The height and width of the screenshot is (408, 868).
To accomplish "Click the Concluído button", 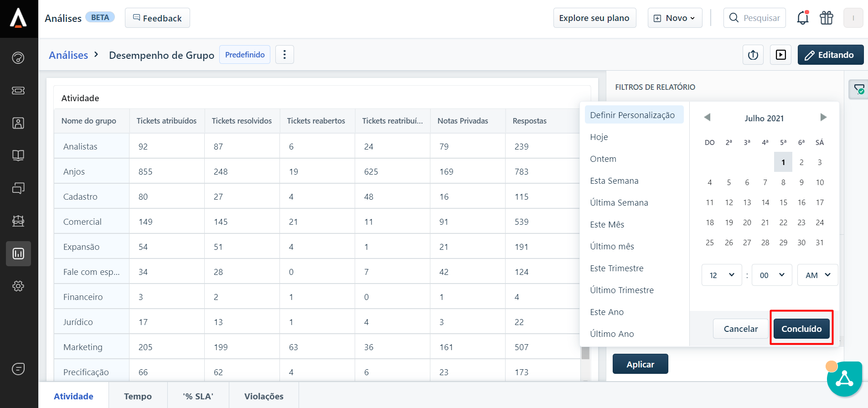I will 801,329.
